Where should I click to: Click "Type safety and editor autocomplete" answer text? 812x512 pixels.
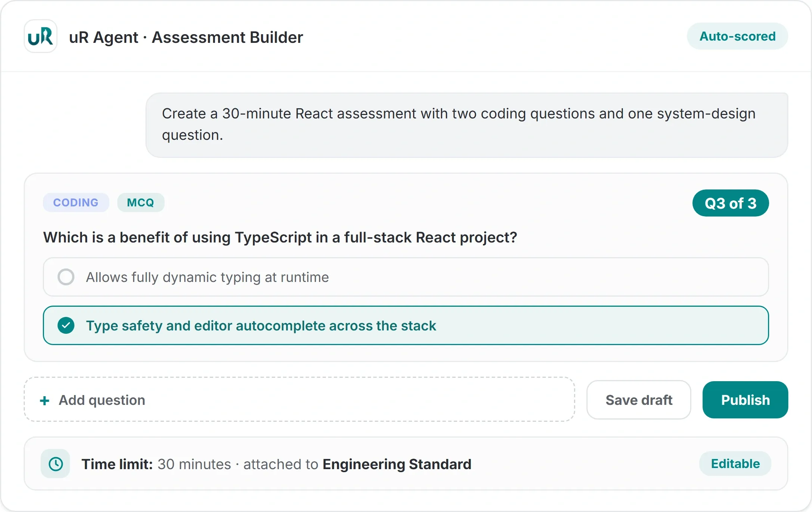[x=261, y=326]
